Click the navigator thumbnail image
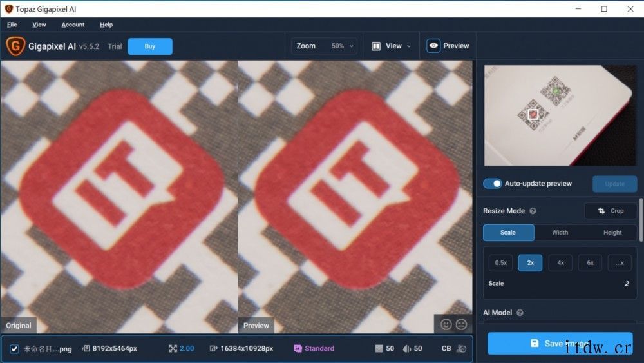This screenshot has height=363, width=644. 560,115
